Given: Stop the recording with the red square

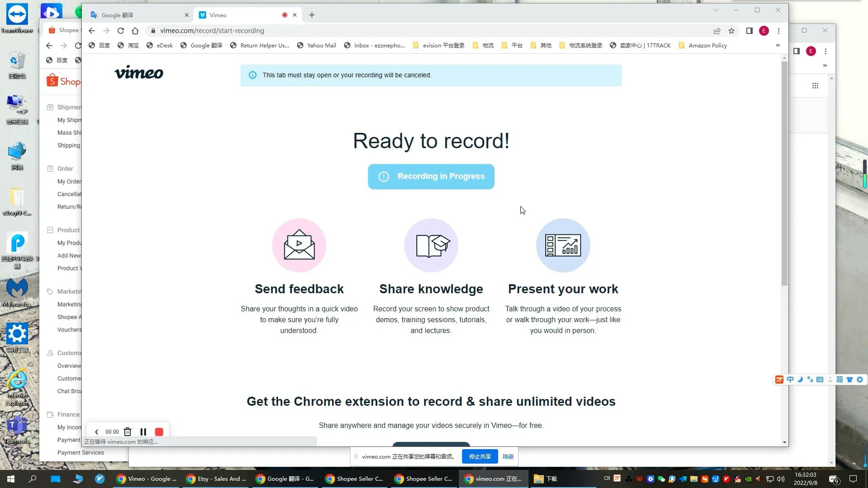Looking at the screenshot, I should point(159,432).
